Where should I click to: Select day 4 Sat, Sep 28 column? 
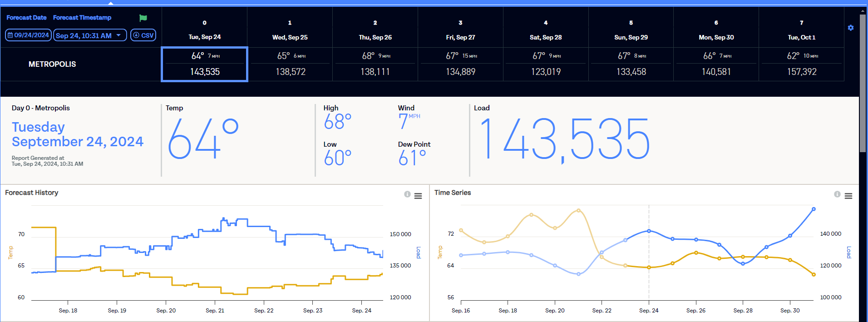[x=546, y=28]
